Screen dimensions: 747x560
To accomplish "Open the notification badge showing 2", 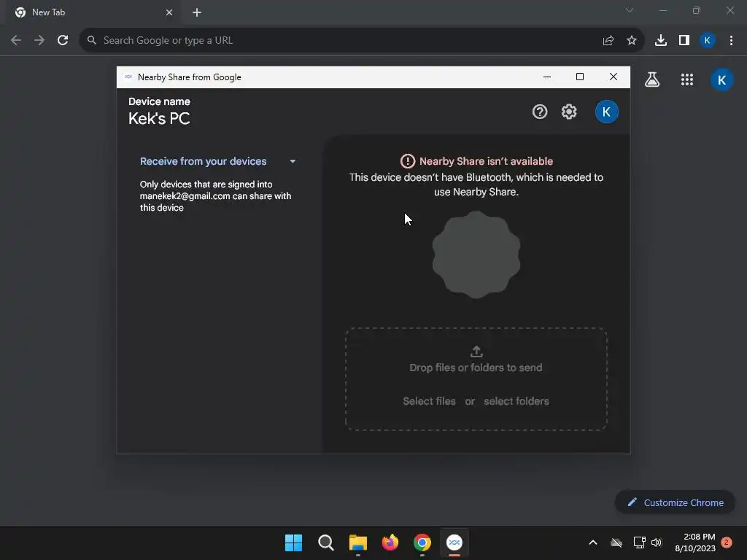I will click(x=727, y=542).
